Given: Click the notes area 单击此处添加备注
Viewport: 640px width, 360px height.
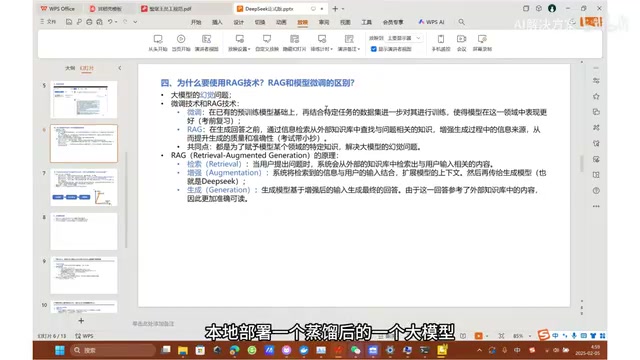Looking at the screenshot, I should 153,324.
